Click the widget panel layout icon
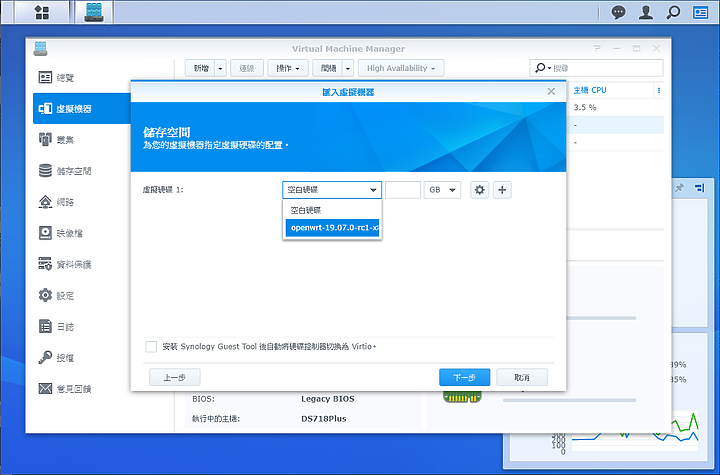This screenshot has width=720, height=475. 699,187
